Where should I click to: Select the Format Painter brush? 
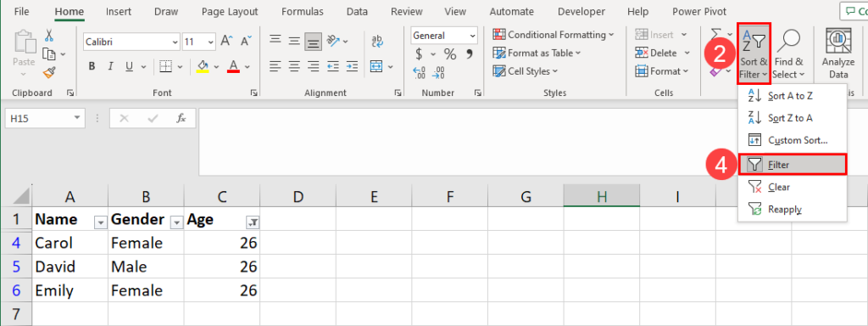pyautogui.click(x=49, y=71)
